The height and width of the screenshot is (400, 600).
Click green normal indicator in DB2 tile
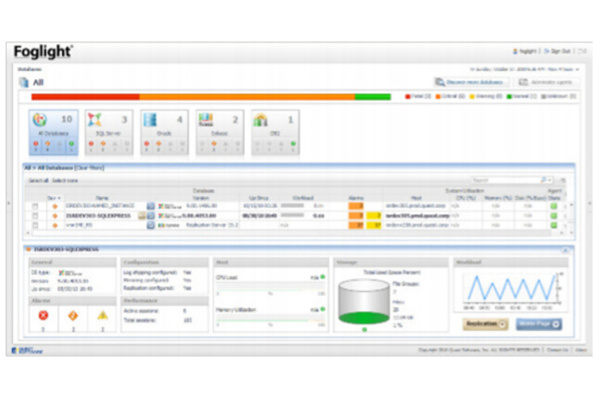[x=293, y=144]
